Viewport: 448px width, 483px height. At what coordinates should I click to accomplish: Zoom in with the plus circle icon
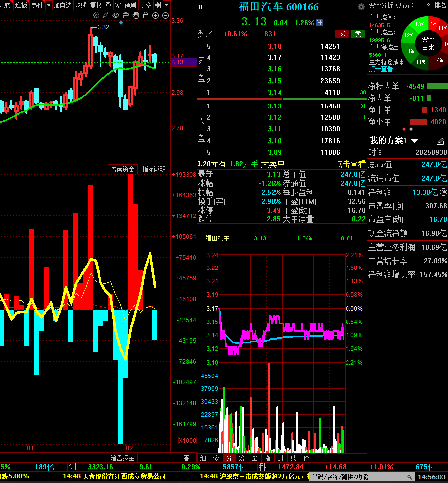coord(155,15)
